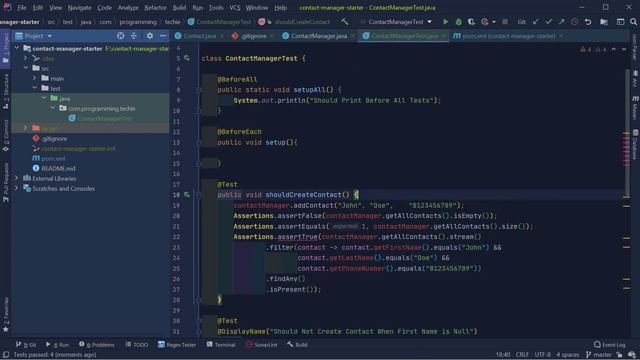Run the ContactManagerTest configuration
This screenshot has width=640, height=360.
445,22
